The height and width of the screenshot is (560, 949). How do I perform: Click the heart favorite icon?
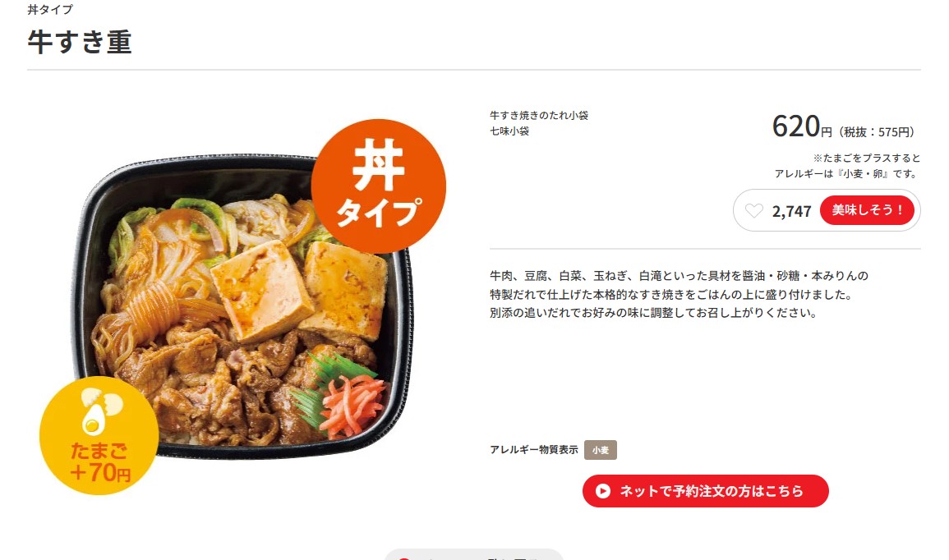(753, 210)
